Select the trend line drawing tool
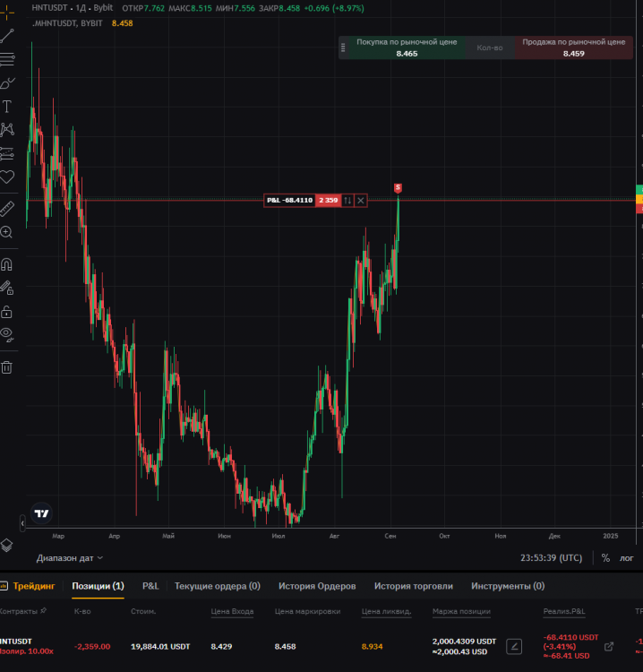Screen dimensions: 643x672 7,37
